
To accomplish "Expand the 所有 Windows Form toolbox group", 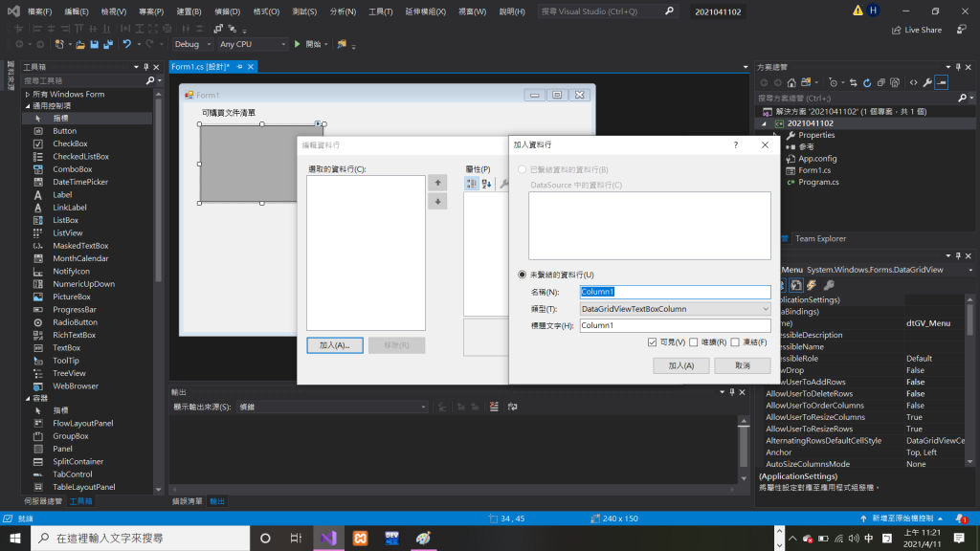I will [28, 95].
